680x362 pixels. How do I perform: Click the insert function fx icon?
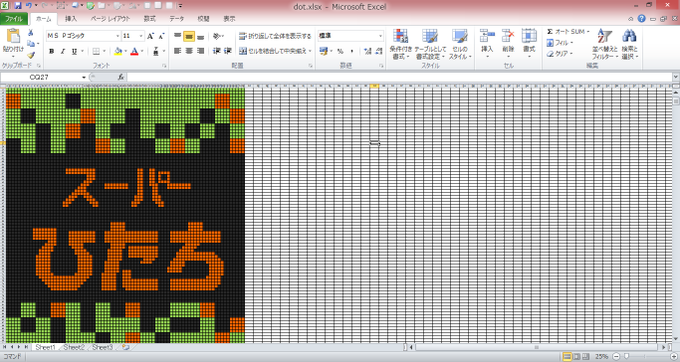(x=121, y=77)
